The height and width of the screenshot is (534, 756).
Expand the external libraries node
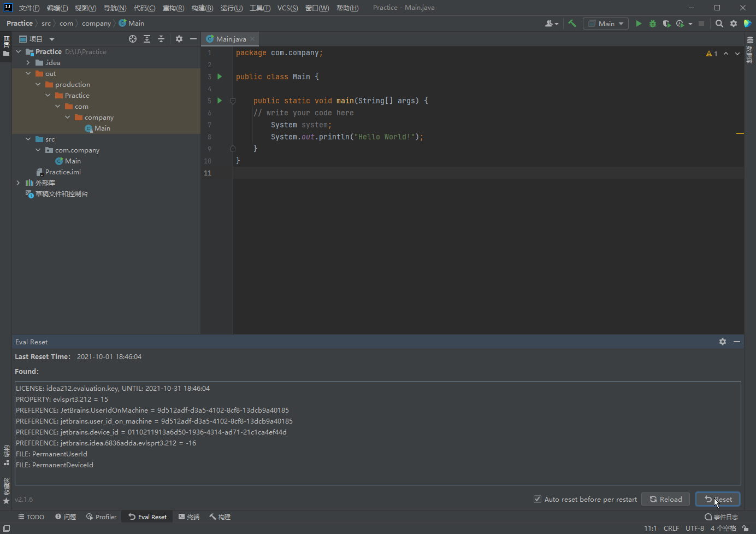point(18,183)
